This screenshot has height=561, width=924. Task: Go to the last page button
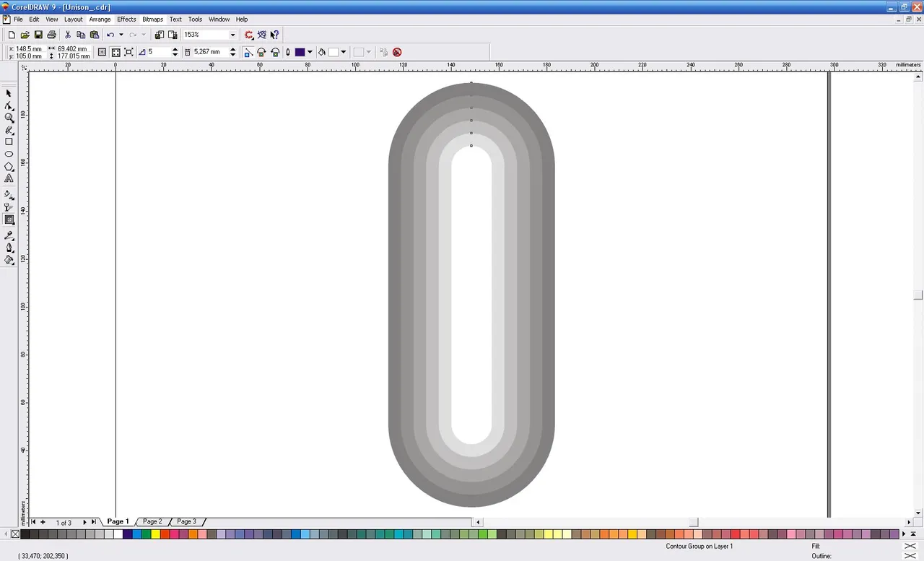(x=94, y=522)
